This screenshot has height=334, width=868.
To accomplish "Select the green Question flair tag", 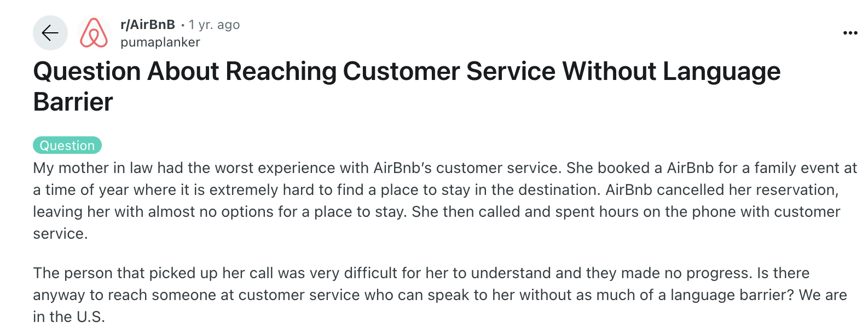I will point(67,145).
